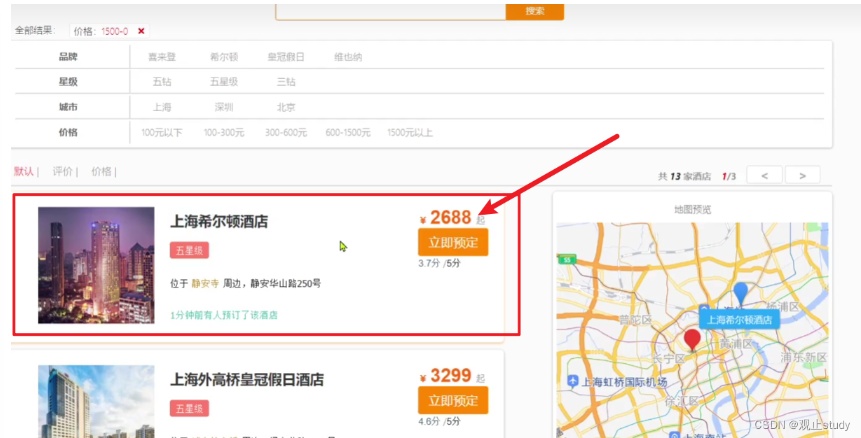Click 1分钟前有人预订了该酒店 notice
Image resolution: width=861 pixels, height=438 pixels.
coord(224,315)
